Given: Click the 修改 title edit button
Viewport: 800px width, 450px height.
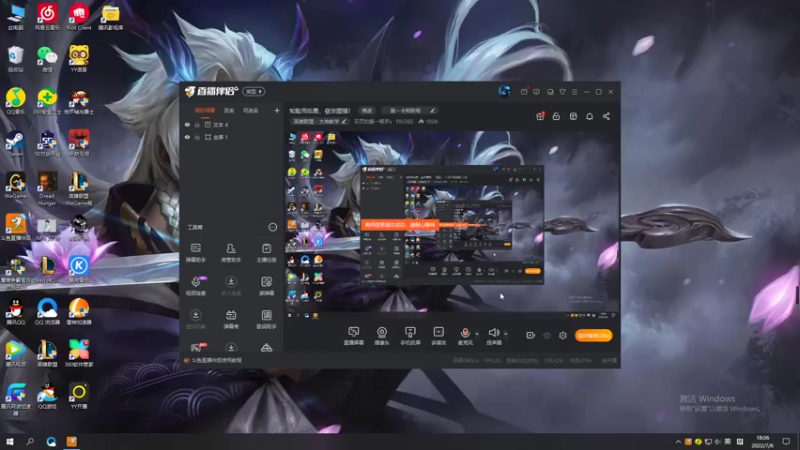Looking at the screenshot, I should click(367, 110).
